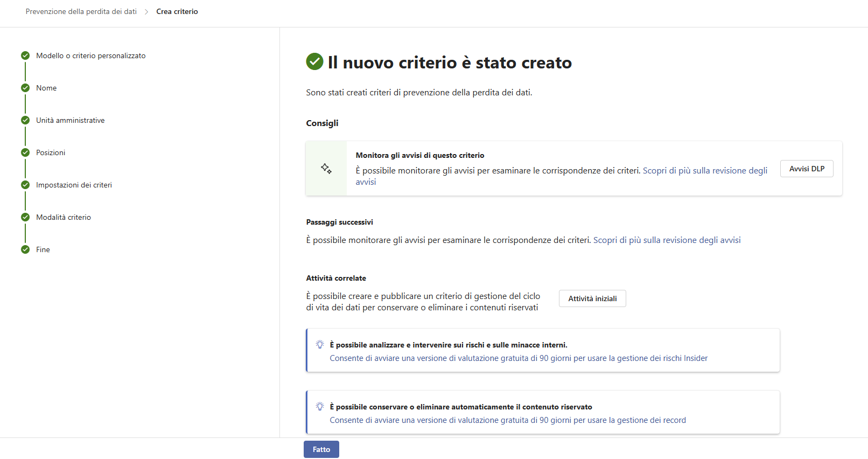Screen dimensions: 868x459
Task: Click 'Monitora gli avvisi di questo criterio' title
Action: [420, 155]
